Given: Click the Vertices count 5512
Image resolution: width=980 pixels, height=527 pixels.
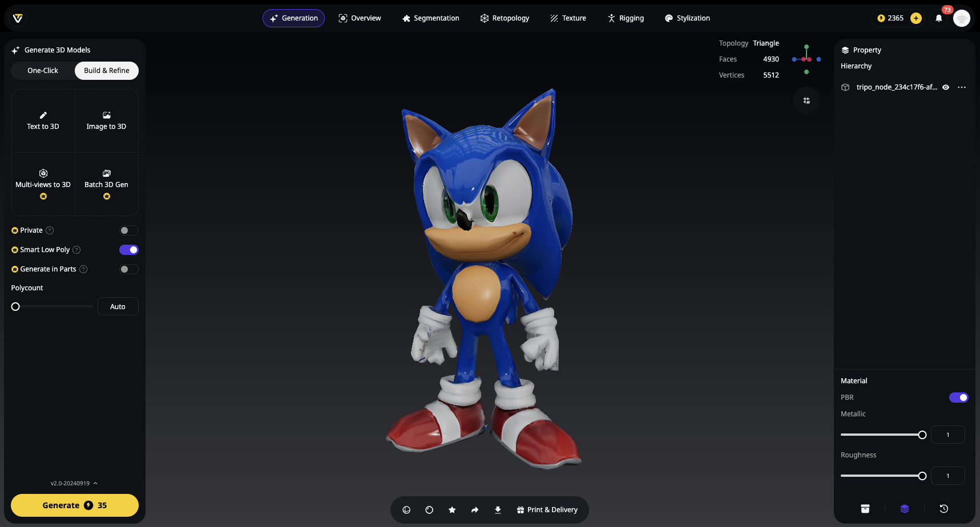Looking at the screenshot, I should click(771, 75).
